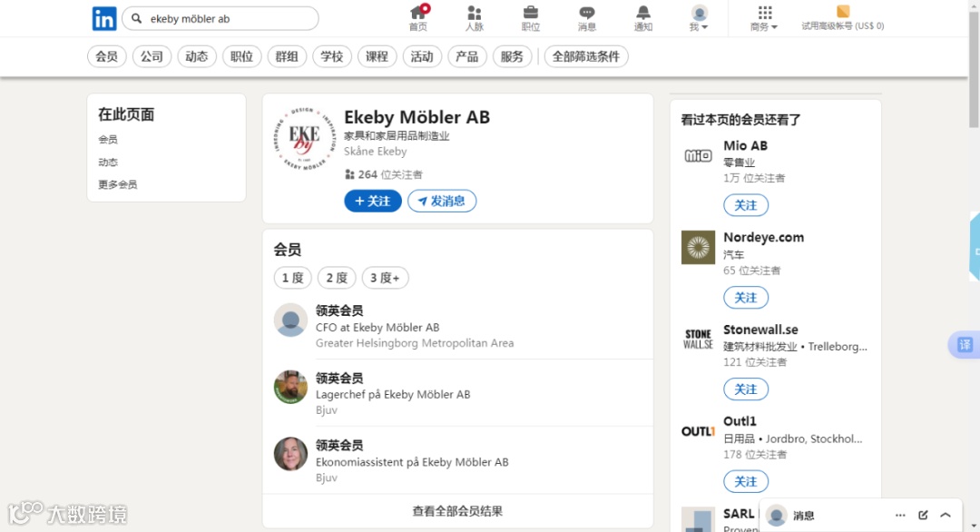
Task: Open the Outl1 logo
Action: pos(698,431)
